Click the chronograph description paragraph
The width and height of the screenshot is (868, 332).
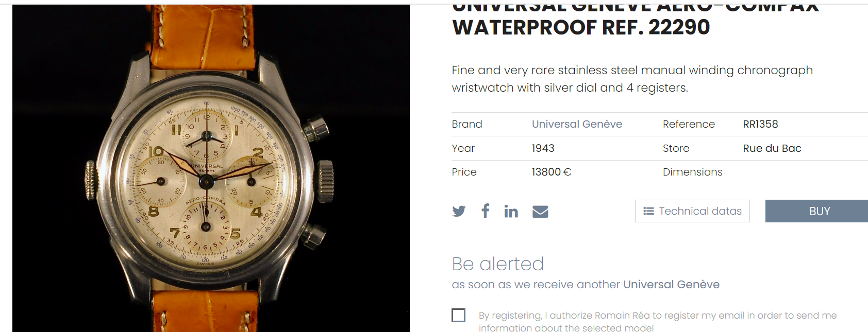pos(632,79)
